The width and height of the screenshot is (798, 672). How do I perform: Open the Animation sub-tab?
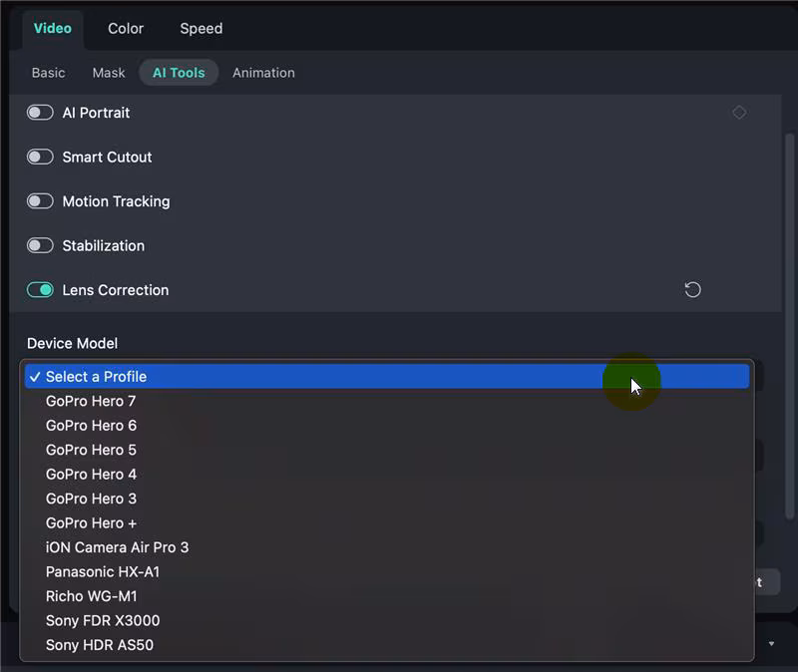(x=263, y=73)
